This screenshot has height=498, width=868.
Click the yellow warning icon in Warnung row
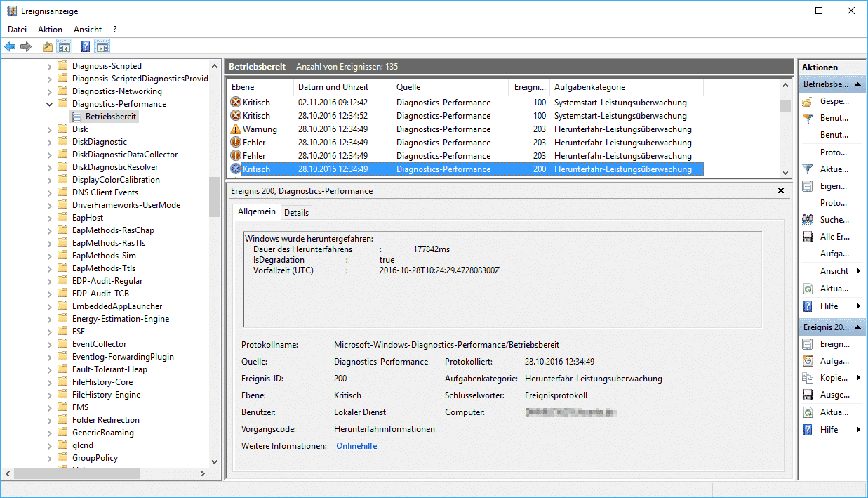236,129
